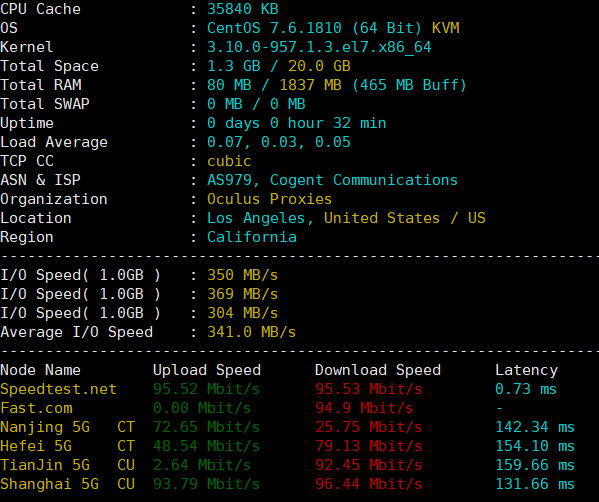Click the Latency column header

[526, 370]
